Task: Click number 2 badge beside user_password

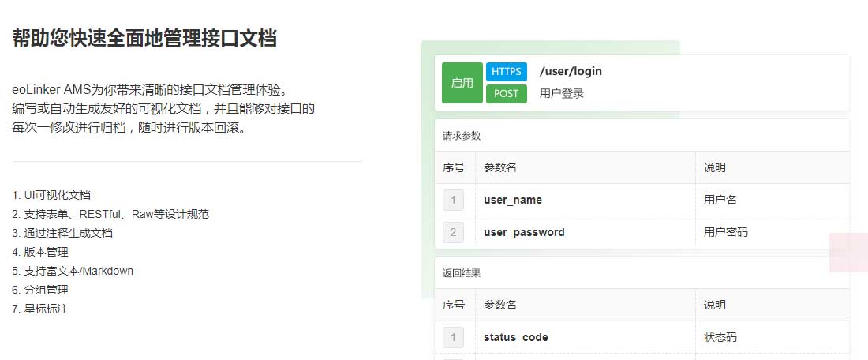Action: [x=453, y=232]
